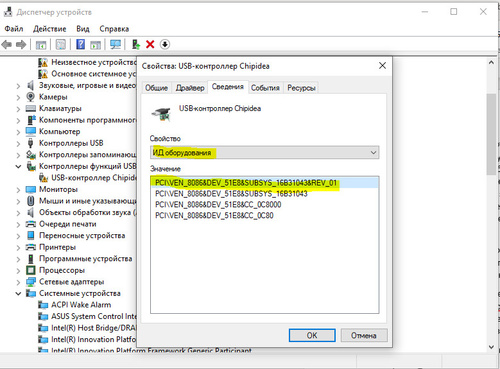Click the Сетевые адаптеры network icon
This screenshot has height=369, width=500.
31,282
